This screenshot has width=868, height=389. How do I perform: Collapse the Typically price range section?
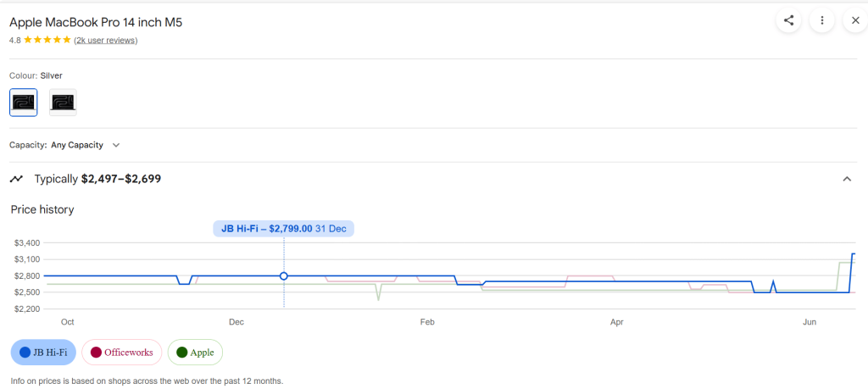tap(847, 179)
